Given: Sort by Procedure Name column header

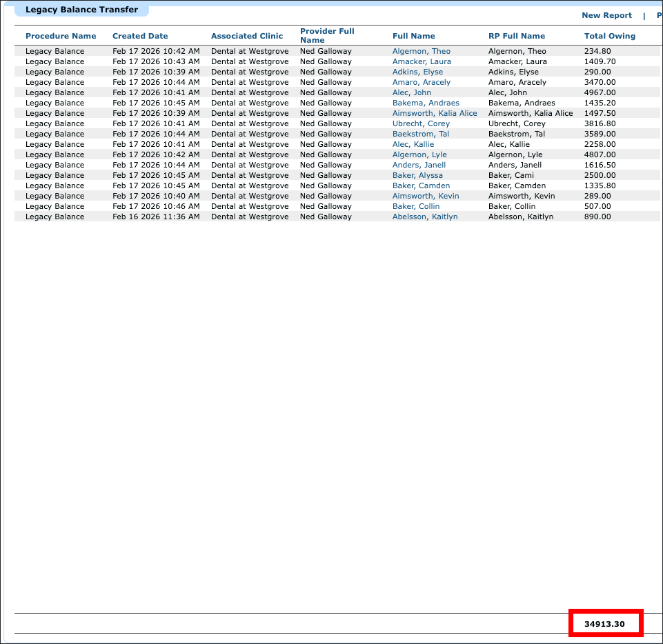Looking at the screenshot, I should pyautogui.click(x=61, y=36).
